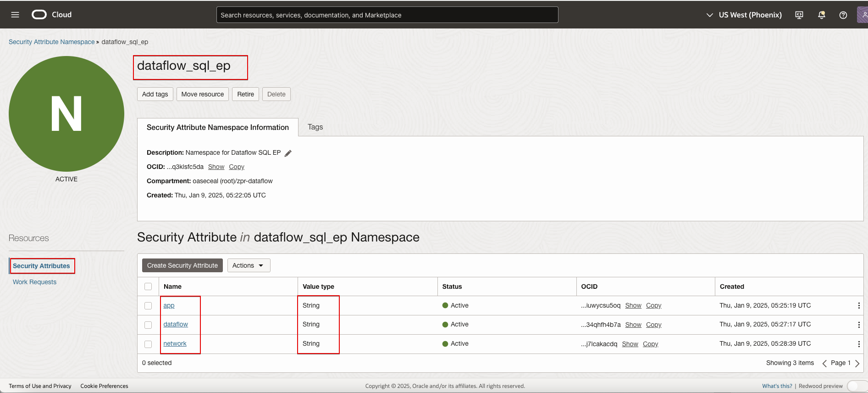Go to the next page arrow

point(857,363)
